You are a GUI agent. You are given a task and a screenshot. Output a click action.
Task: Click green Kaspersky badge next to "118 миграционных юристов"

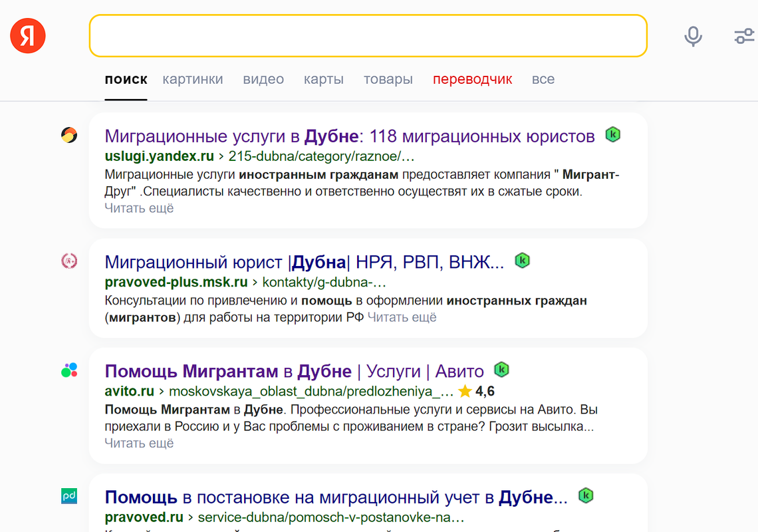pos(613,134)
